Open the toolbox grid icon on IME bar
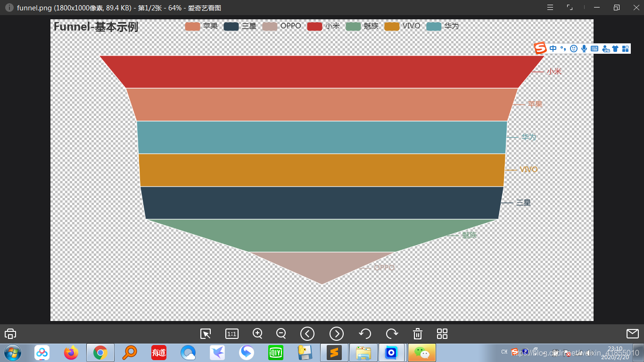 (626, 49)
